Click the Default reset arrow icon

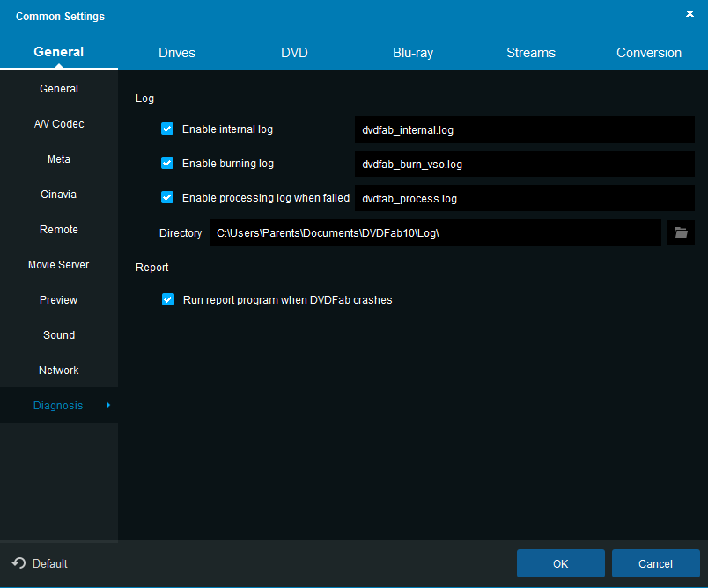point(19,562)
